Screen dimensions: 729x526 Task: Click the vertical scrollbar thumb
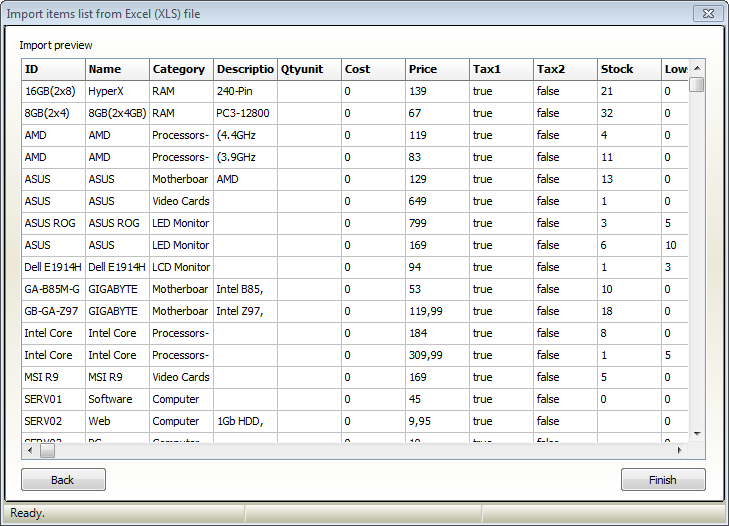[697, 85]
